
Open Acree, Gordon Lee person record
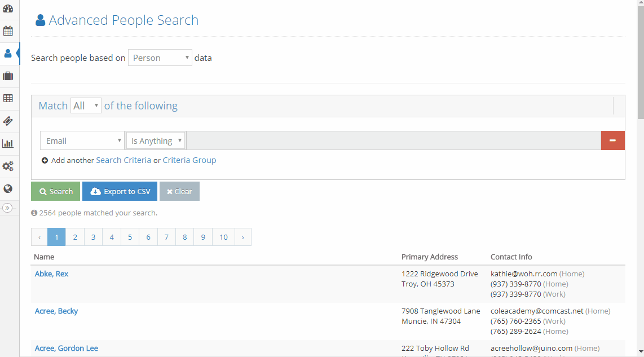[66, 349]
